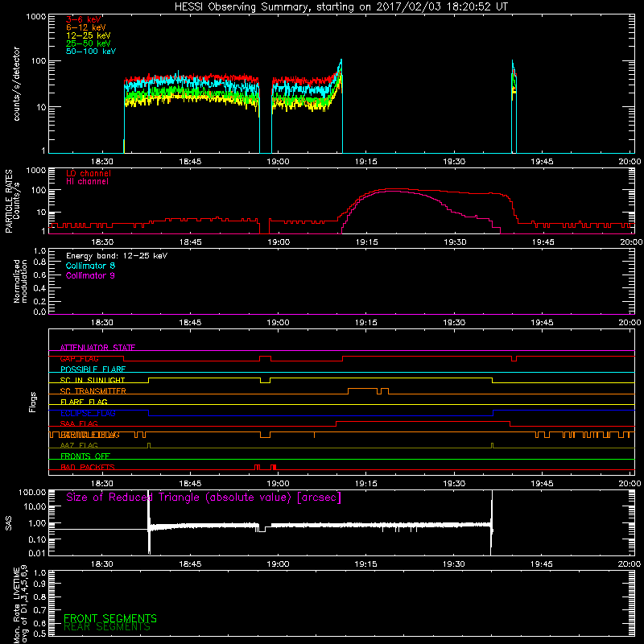This screenshot has height=644, width=644.
Task: Select the red 3-6 keV legend label
Action: click(84, 19)
